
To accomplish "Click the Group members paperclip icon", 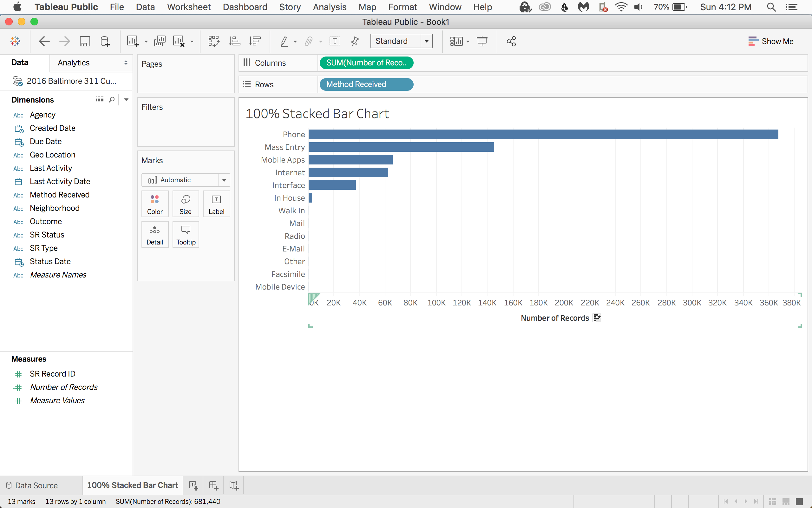I will pos(309,41).
